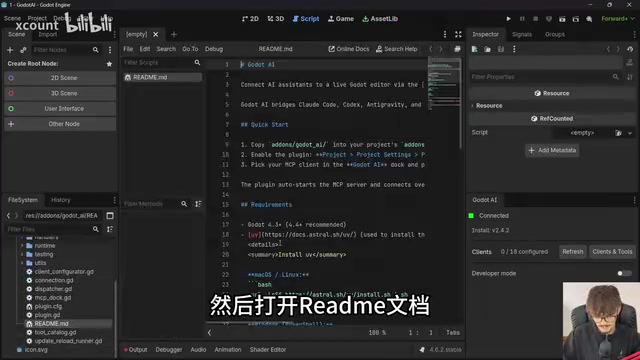Screen dimensions: 640x360
Task: Open Scene dock extra options menu
Action: [x=110, y=50]
